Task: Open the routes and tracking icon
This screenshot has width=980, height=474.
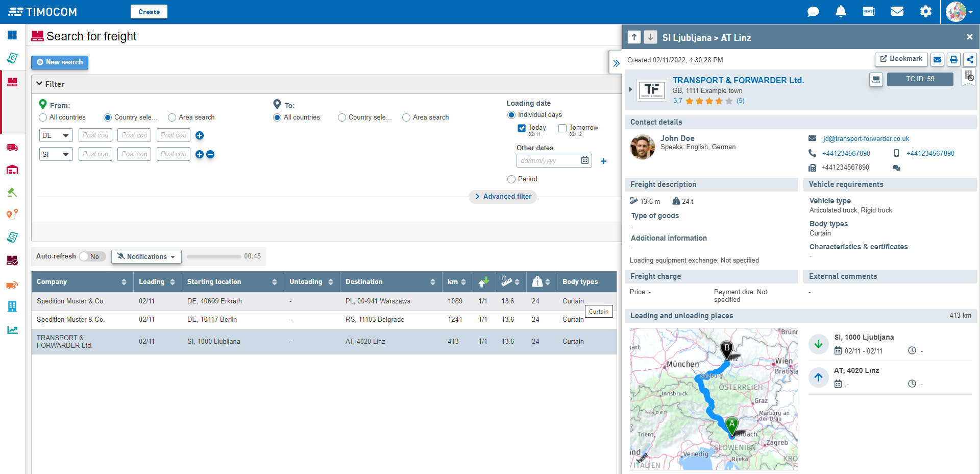Action: click(x=12, y=215)
